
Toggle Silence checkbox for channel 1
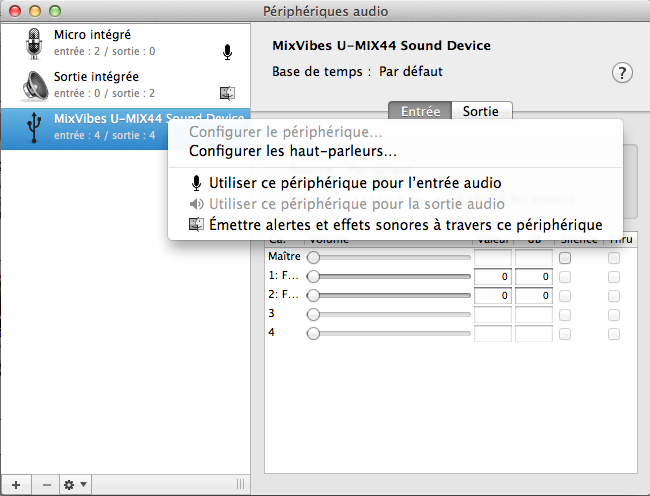(565, 277)
